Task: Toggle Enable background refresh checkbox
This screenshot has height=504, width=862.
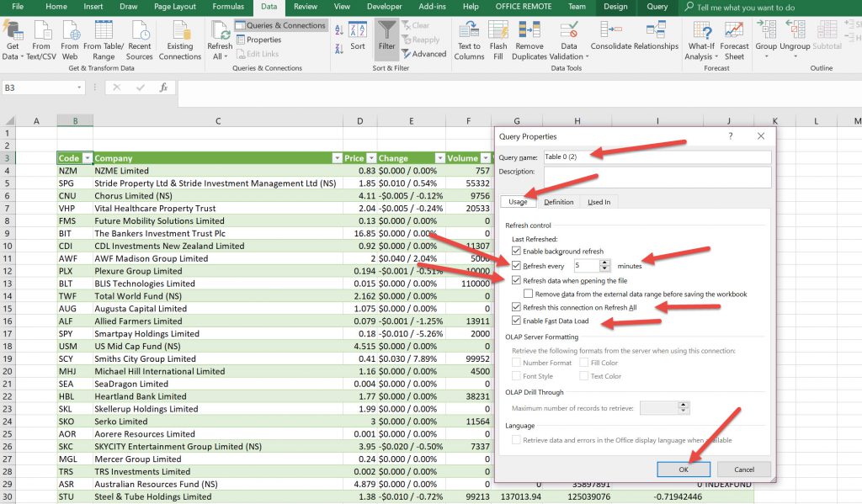Action: point(517,252)
